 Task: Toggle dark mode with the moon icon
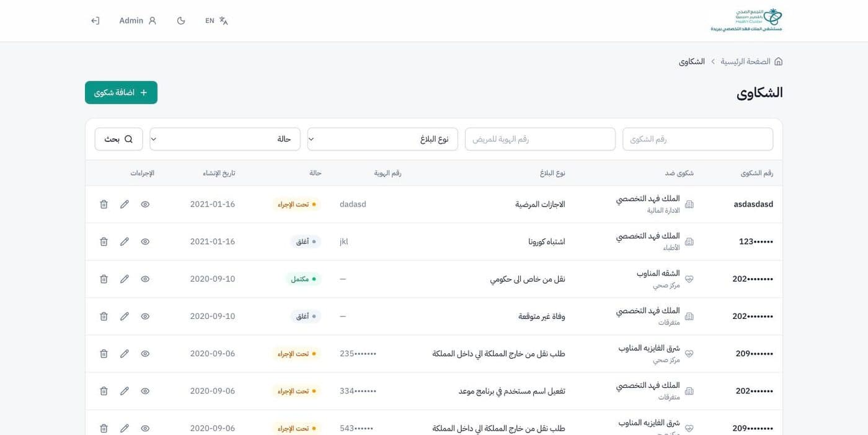(x=181, y=20)
